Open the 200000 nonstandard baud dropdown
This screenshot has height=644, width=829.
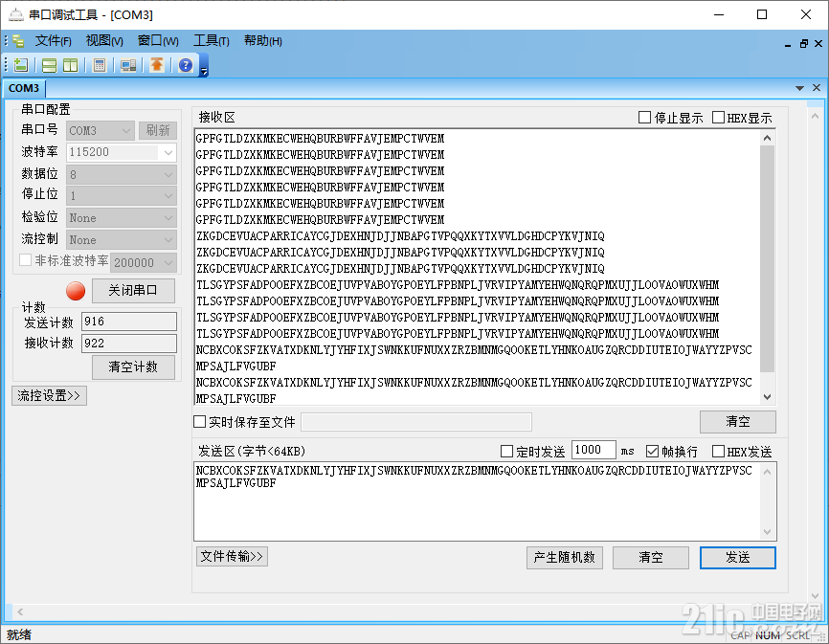coord(144,262)
